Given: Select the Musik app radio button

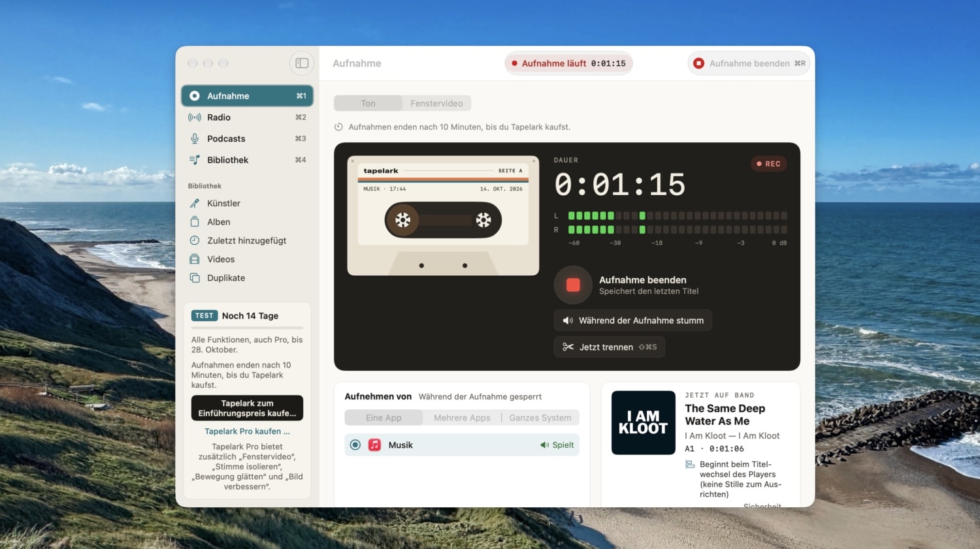Looking at the screenshot, I should coord(355,445).
